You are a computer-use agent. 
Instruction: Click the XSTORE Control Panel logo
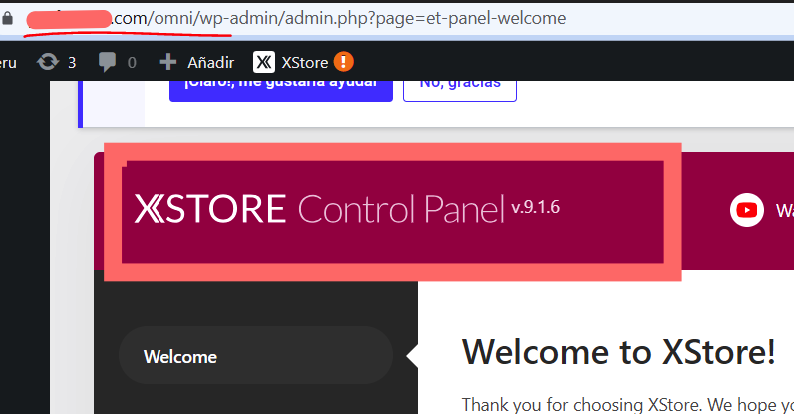tap(320, 209)
